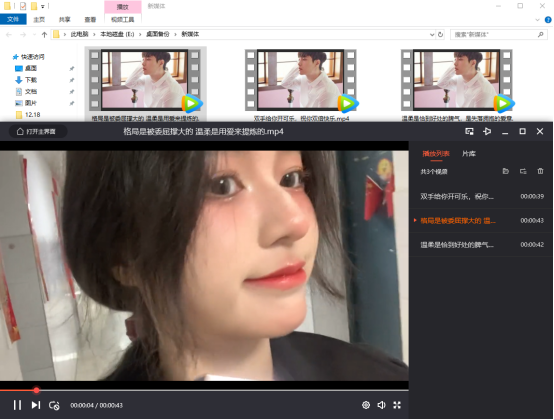554x420 pixels.
Task: Pause the video playback
Action: tap(17, 405)
